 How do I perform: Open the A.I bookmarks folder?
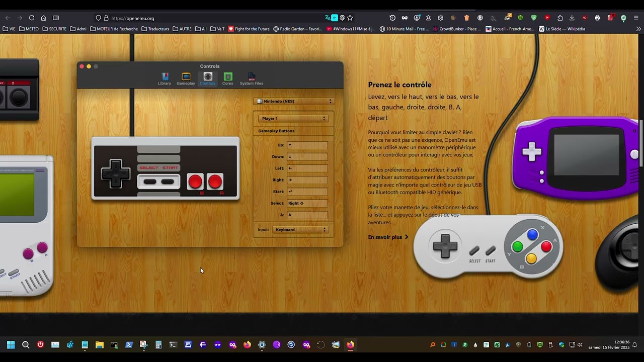coord(201,29)
